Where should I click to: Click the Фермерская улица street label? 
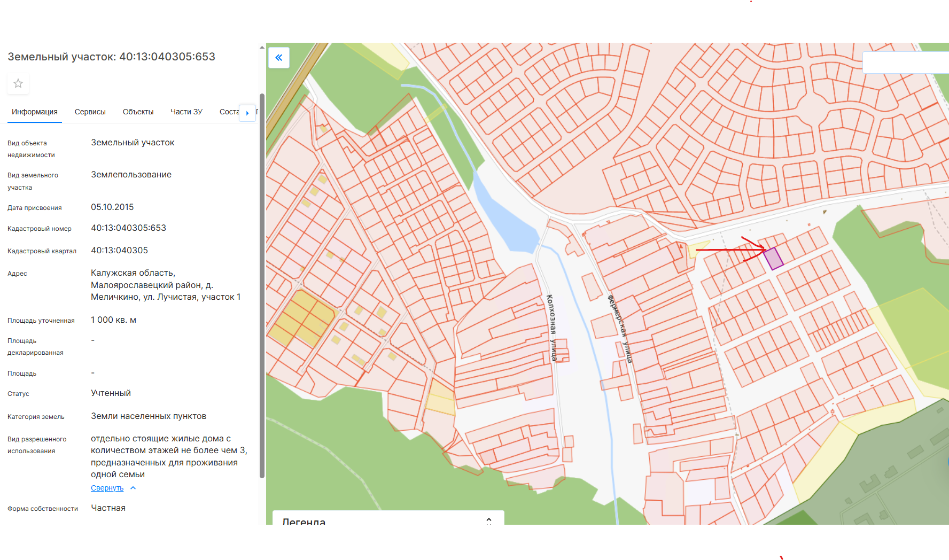tap(620, 329)
